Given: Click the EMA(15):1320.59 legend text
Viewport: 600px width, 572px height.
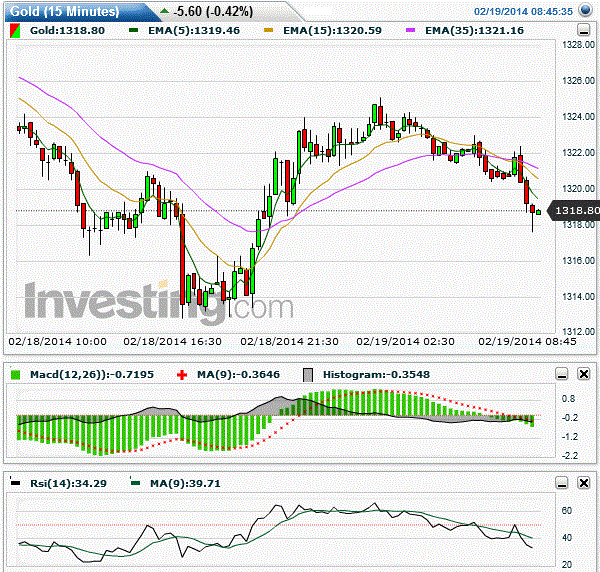Looking at the screenshot, I should [x=333, y=31].
